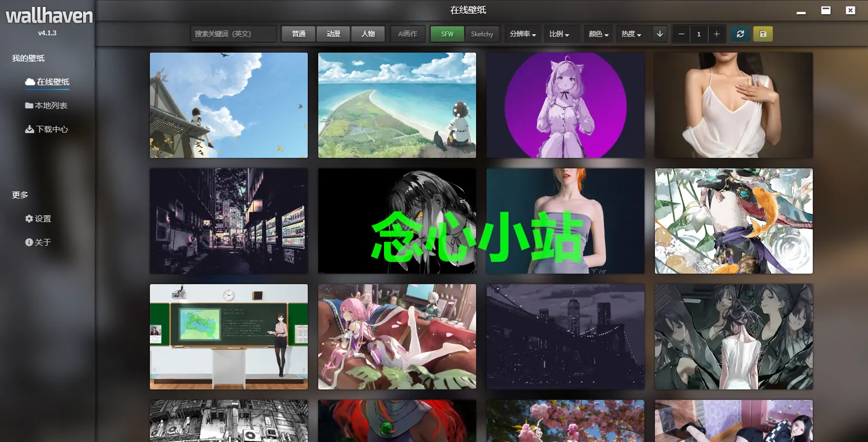Toggle the SFW purity filter

tap(447, 34)
